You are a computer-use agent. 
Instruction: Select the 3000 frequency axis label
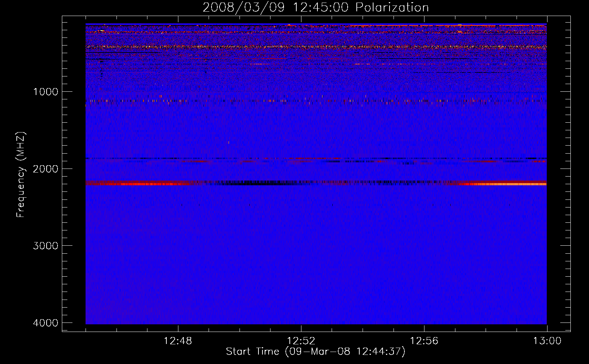point(46,246)
